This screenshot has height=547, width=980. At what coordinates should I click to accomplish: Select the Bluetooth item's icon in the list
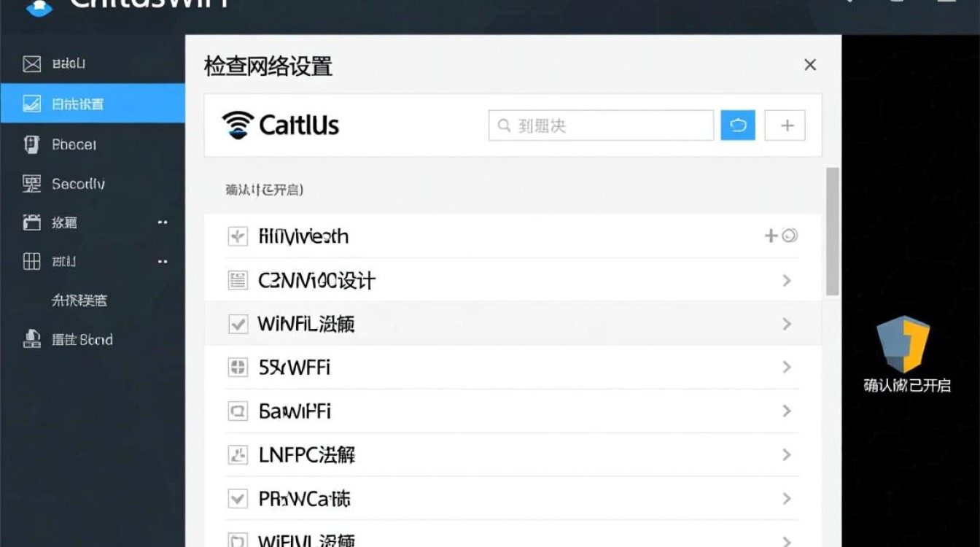tap(237, 236)
